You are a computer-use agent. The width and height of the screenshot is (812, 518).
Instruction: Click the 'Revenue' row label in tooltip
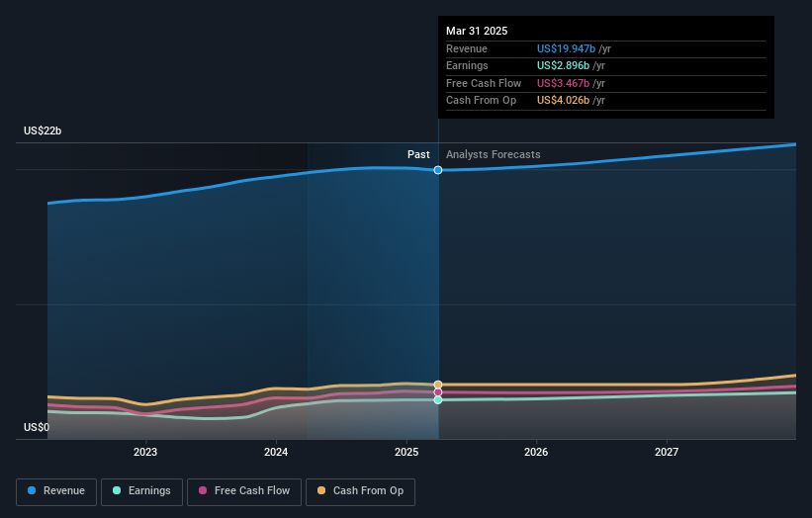click(467, 48)
